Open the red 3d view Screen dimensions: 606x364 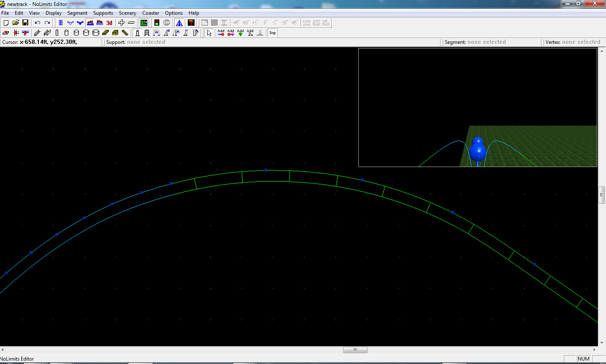(109, 23)
